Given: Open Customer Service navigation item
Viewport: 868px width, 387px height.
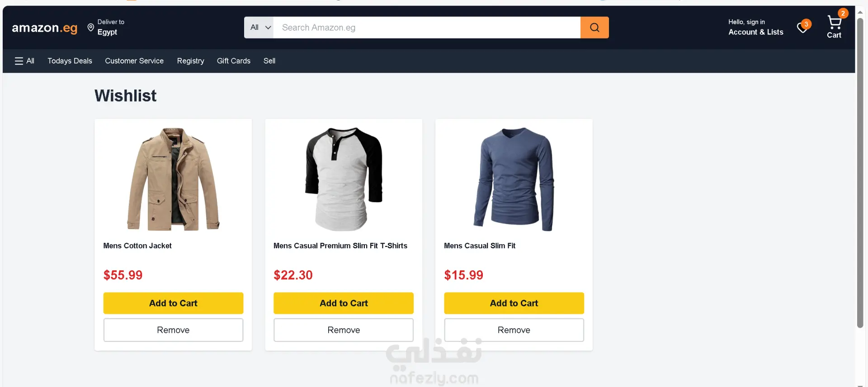Looking at the screenshot, I should point(134,61).
